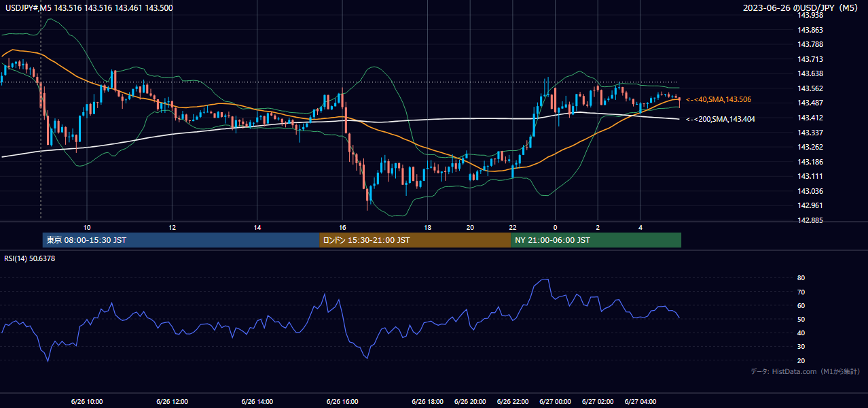
Task: Click the 6/27 00:00 date label
Action: [555, 402]
